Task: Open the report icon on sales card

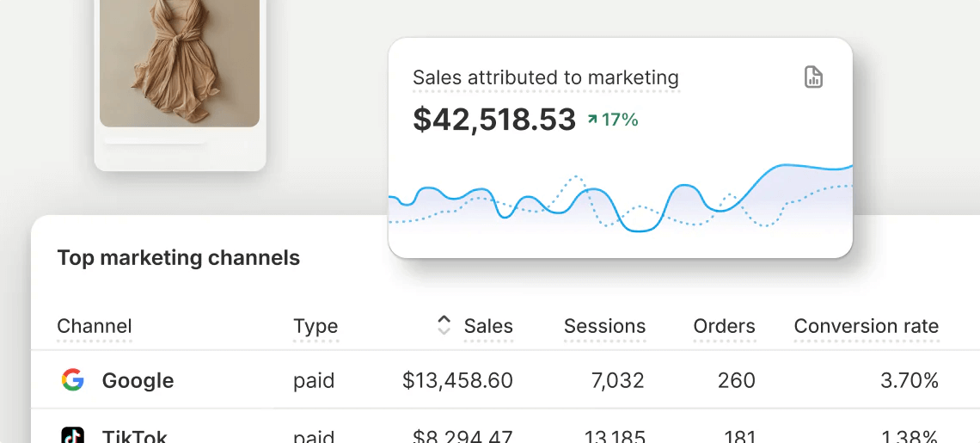Action: [812, 77]
